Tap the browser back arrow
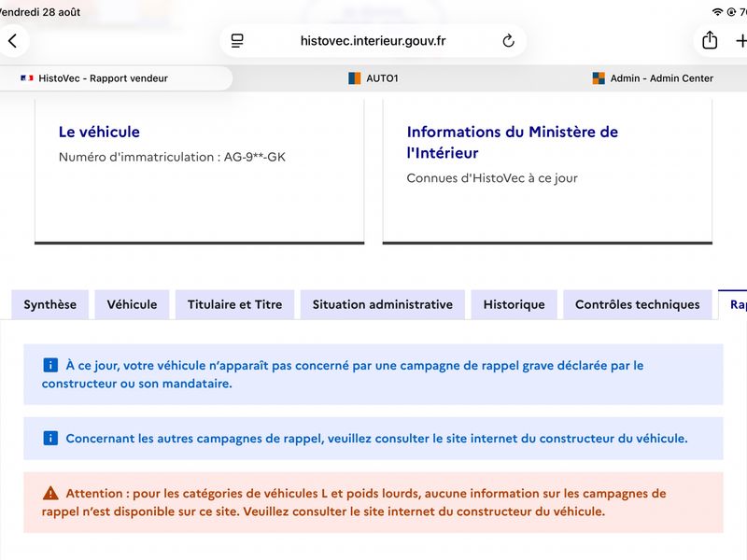 point(13,41)
